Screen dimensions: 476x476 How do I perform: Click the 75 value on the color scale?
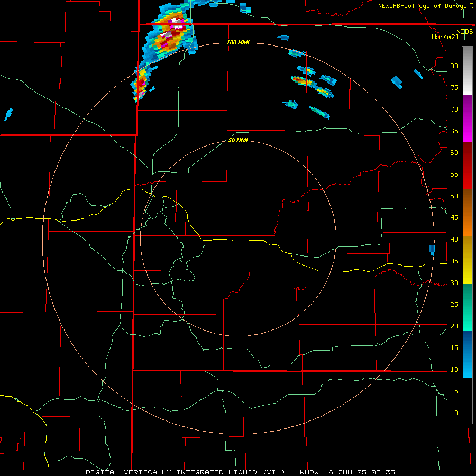[454, 87]
